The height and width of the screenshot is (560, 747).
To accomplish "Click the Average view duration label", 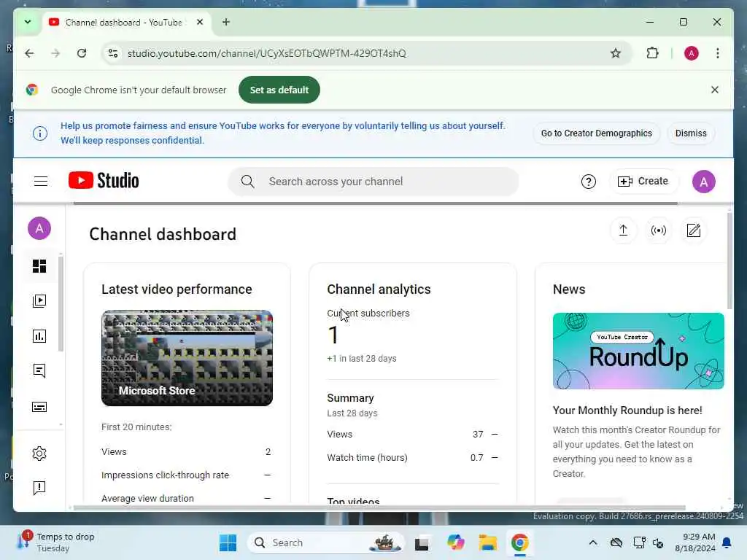I will coord(147,499).
